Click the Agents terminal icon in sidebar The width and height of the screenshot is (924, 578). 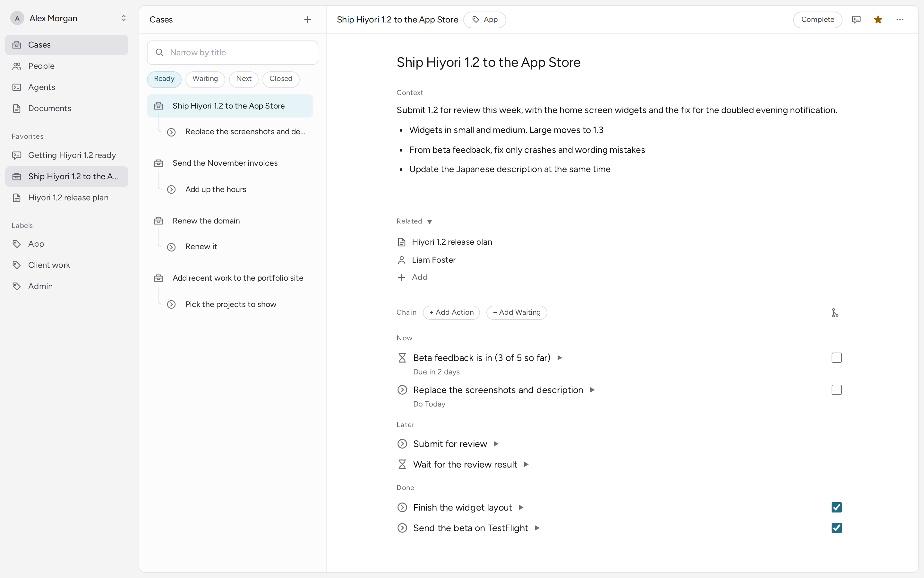17,87
